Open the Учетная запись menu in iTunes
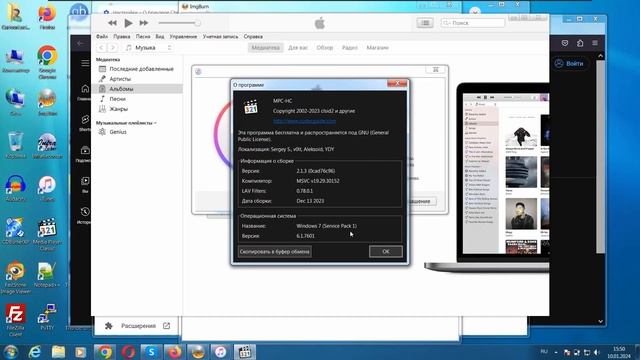The width and height of the screenshot is (640, 360). (x=220, y=36)
